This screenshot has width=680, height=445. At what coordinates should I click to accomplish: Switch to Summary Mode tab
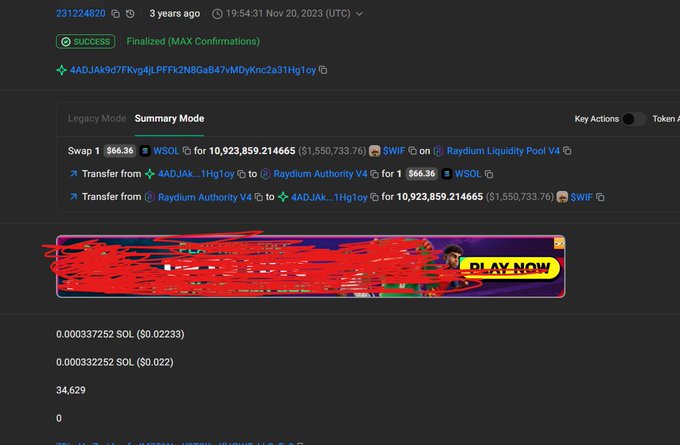(x=169, y=118)
